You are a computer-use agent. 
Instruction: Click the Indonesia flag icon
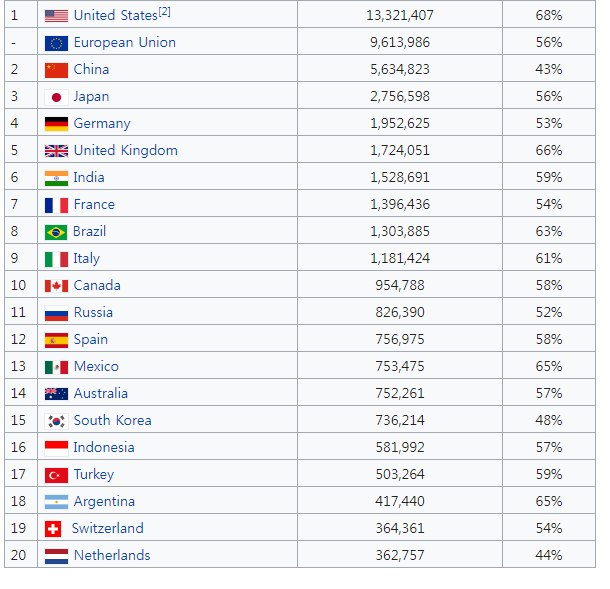pos(56,449)
